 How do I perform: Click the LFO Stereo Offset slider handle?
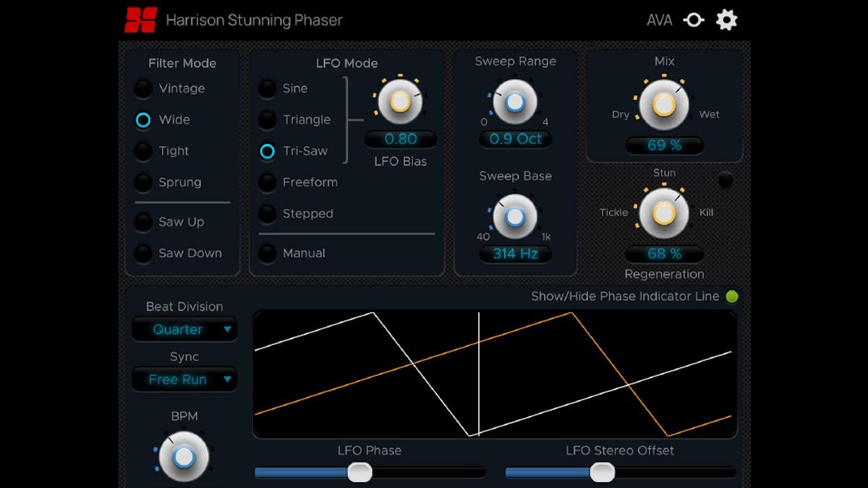[x=602, y=473]
